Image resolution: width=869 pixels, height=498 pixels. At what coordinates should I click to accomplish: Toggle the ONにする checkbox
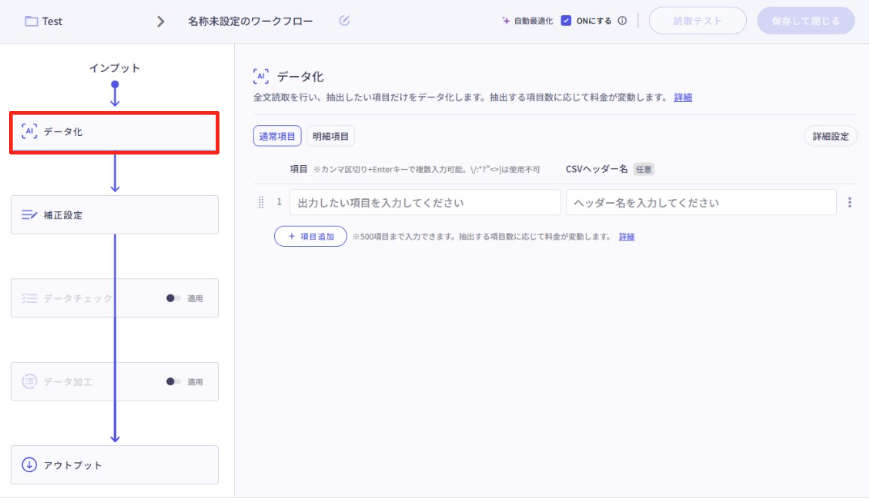(566, 21)
